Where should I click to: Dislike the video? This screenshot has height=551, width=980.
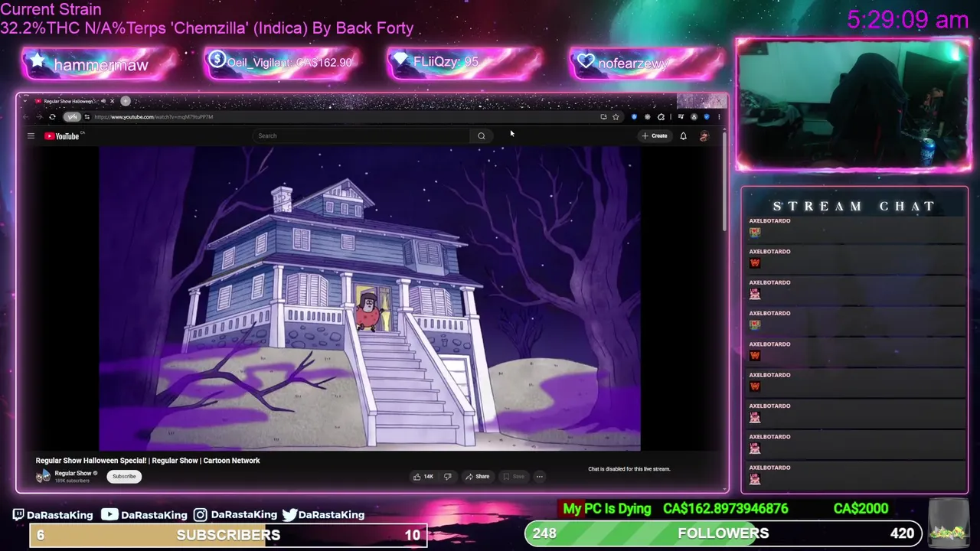(x=448, y=477)
